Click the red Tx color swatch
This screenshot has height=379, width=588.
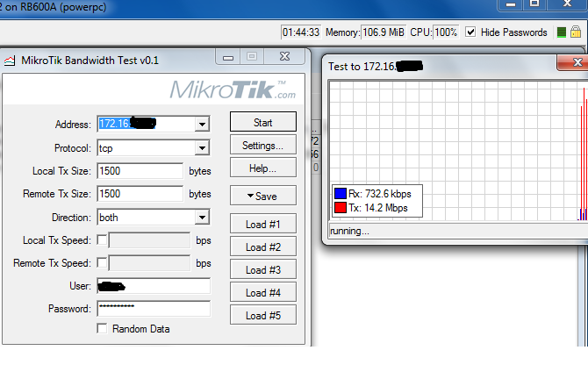[341, 207]
